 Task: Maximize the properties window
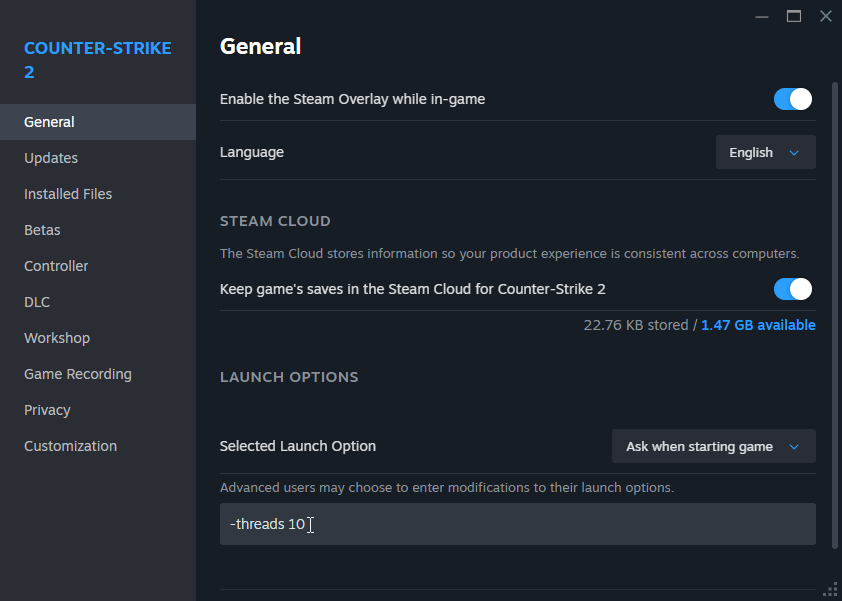coord(794,16)
